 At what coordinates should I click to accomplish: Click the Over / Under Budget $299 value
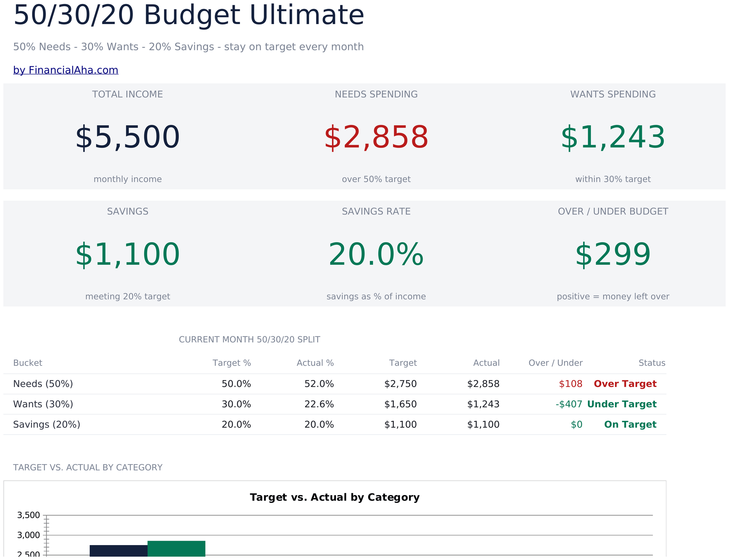[x=613, y=255]
